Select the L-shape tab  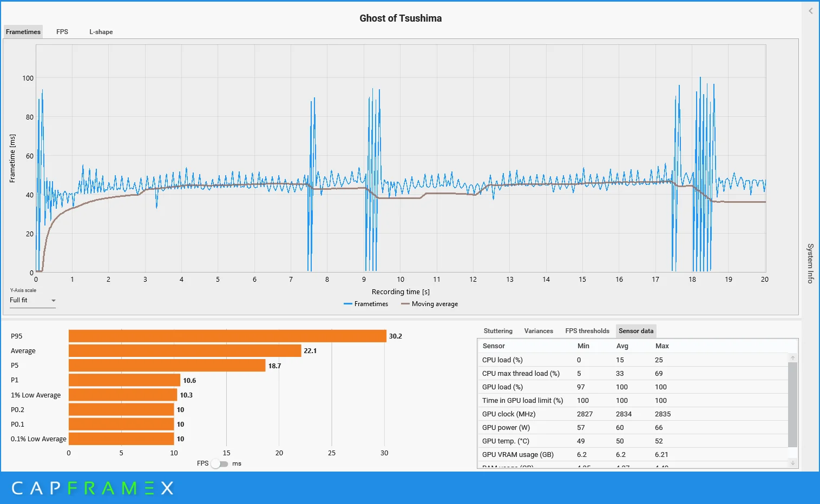101,32
